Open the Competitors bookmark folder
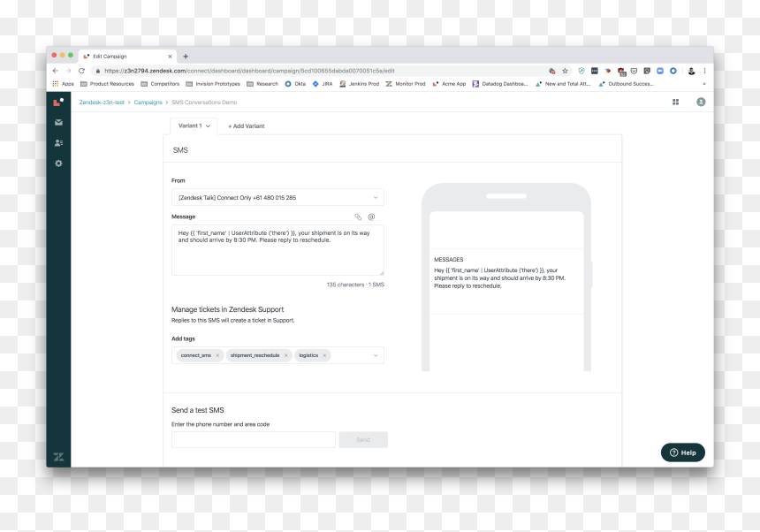This screenshot has width=760, height=532. coord(160,84)
